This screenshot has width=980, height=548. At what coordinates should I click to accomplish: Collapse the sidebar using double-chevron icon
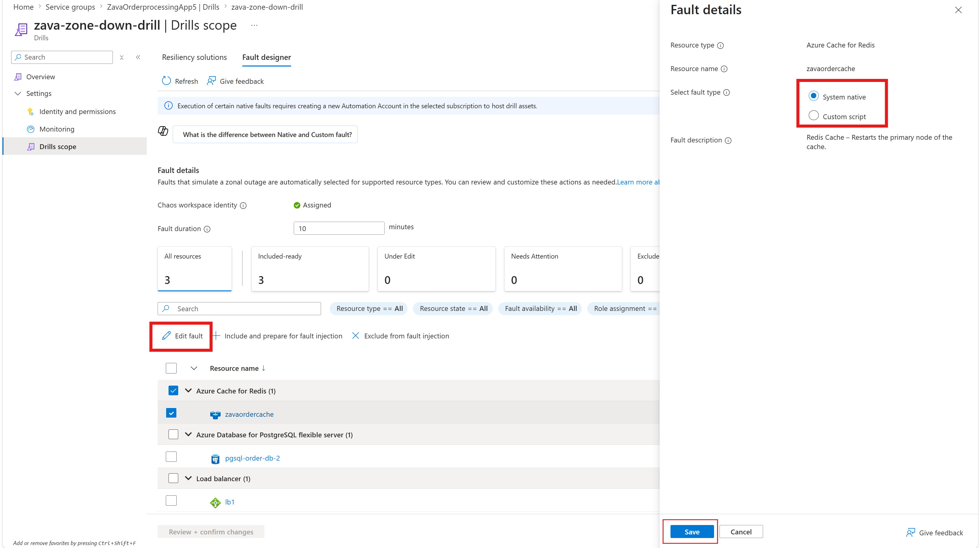[138, 57]
